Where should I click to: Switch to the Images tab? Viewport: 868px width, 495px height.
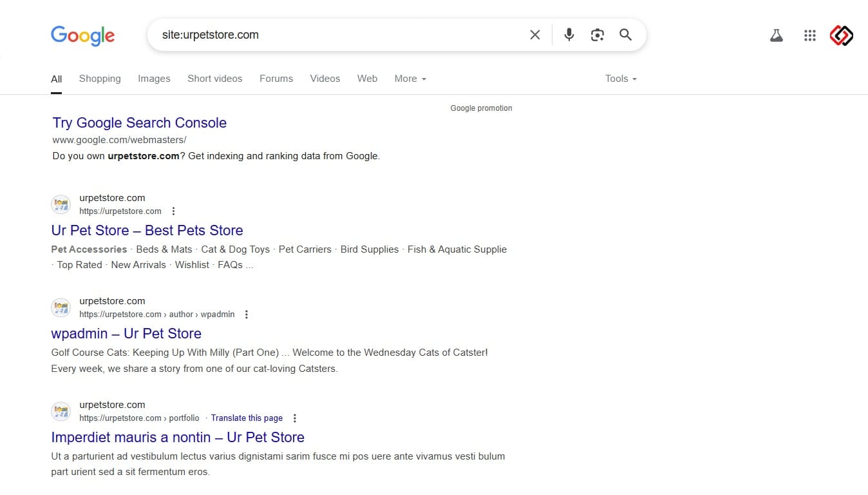(154, 79)
